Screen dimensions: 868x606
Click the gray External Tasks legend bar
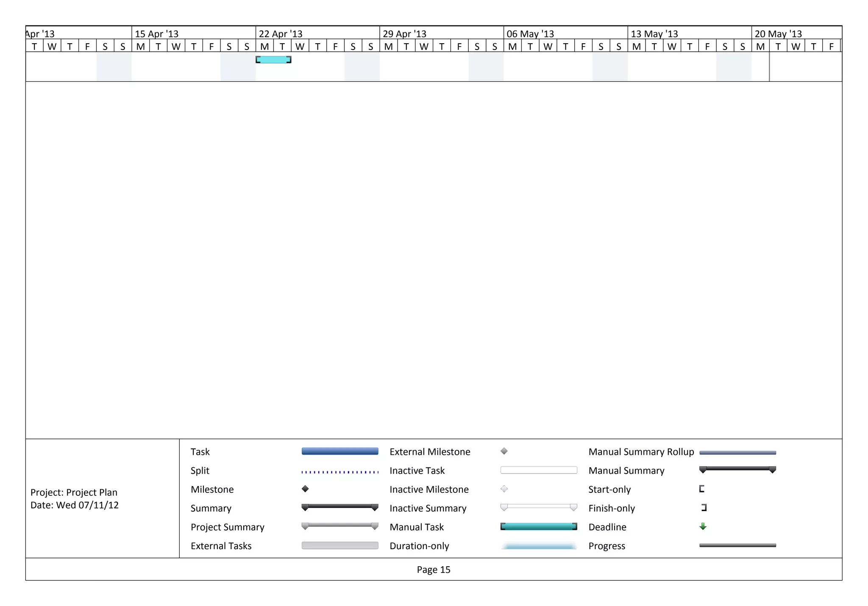(339, 545)
